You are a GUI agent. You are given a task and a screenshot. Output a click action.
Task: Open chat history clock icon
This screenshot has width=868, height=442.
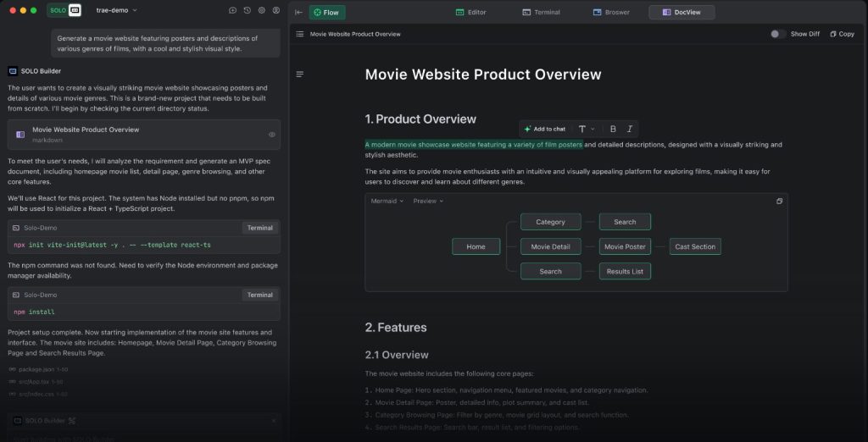(x=247, y=10)
